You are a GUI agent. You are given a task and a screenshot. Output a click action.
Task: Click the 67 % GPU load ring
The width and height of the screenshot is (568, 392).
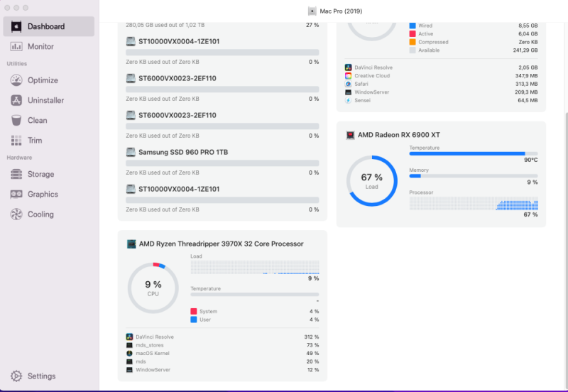371,181
